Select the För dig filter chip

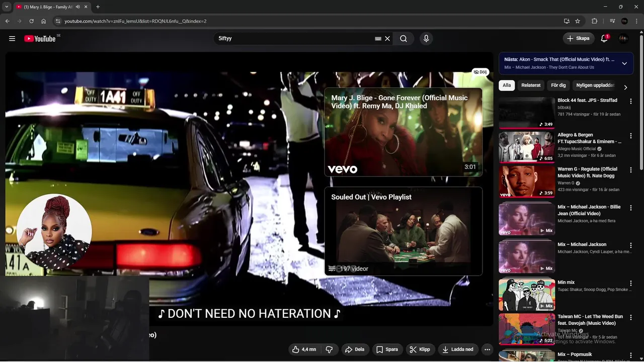click(558, 85)
